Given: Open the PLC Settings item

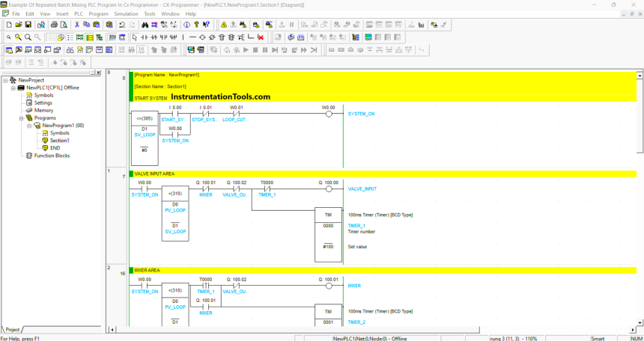Looking at the screenshot, I should coord(43,103).
